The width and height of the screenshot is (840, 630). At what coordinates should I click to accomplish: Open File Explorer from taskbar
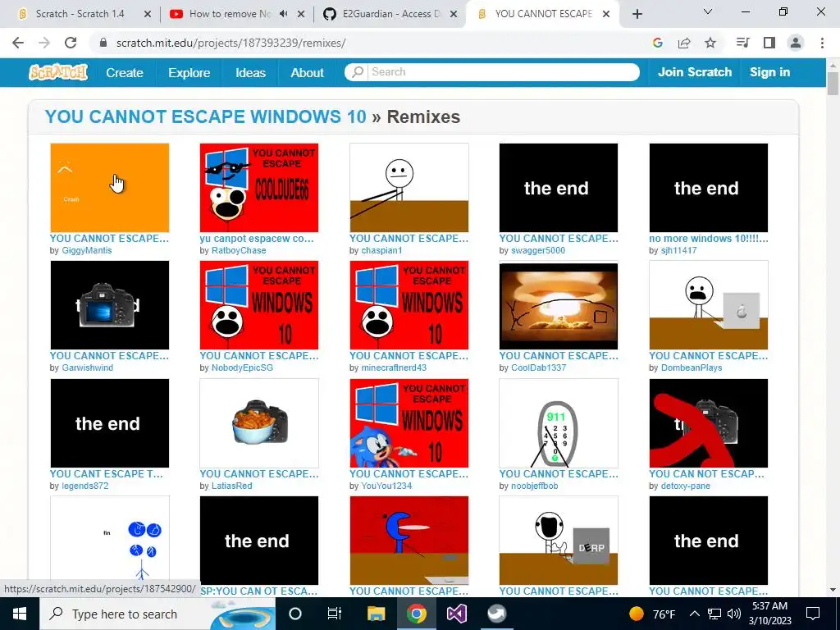376,614
